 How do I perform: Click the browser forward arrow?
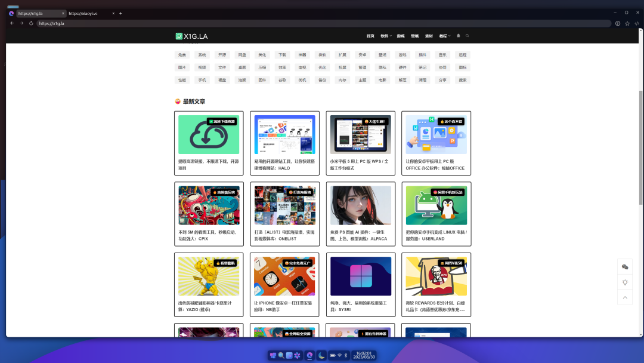point(21,23)
